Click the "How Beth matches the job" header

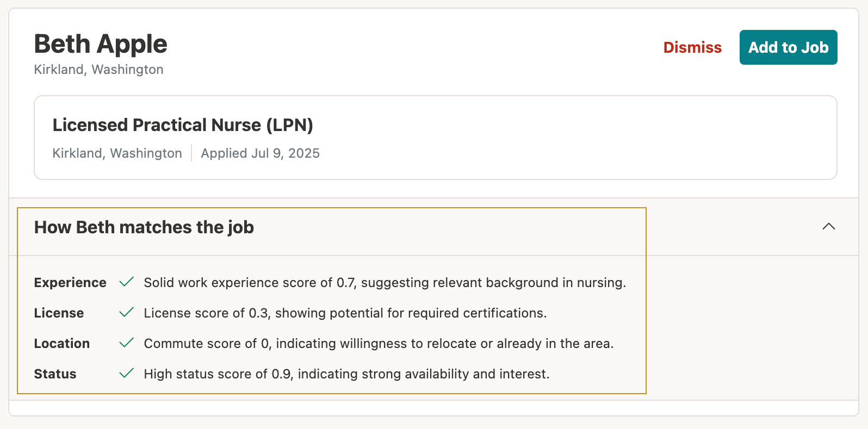pyautogui.click(x=144, y=227)
